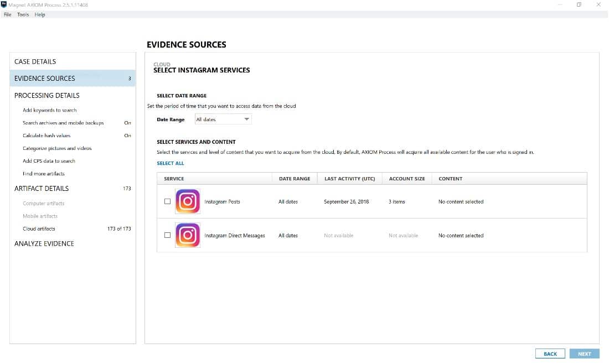
Task: Click 'Instagram Posts' service name
Action: [222, 202]
